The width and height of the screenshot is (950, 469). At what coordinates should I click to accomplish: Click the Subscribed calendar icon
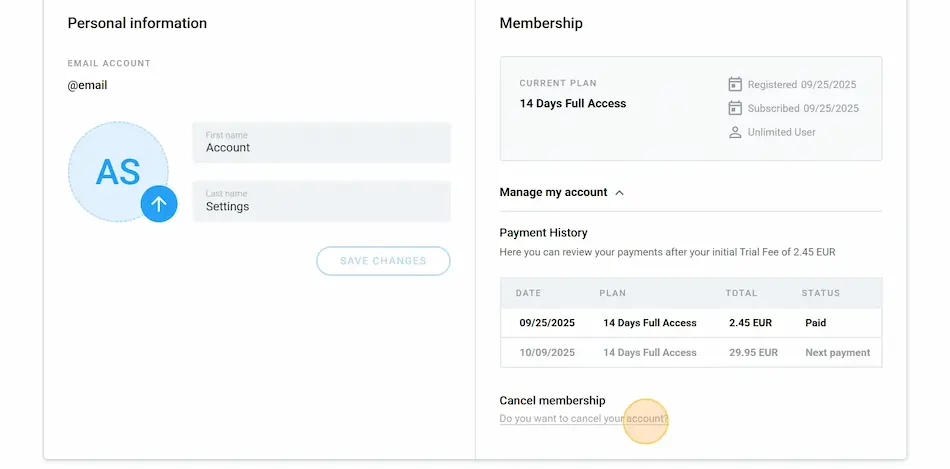(x=735, y=108)
